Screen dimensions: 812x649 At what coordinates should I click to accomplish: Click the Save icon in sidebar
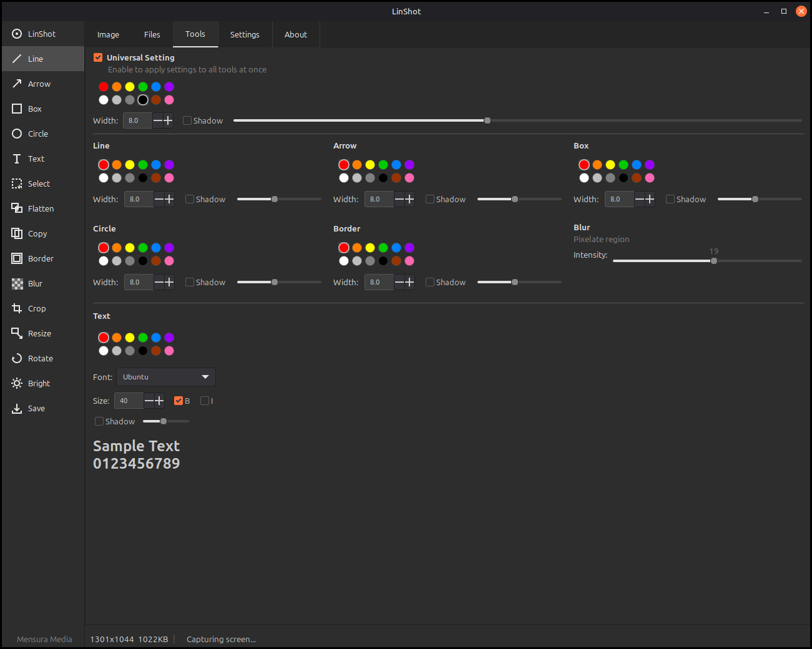click(17, 408)
